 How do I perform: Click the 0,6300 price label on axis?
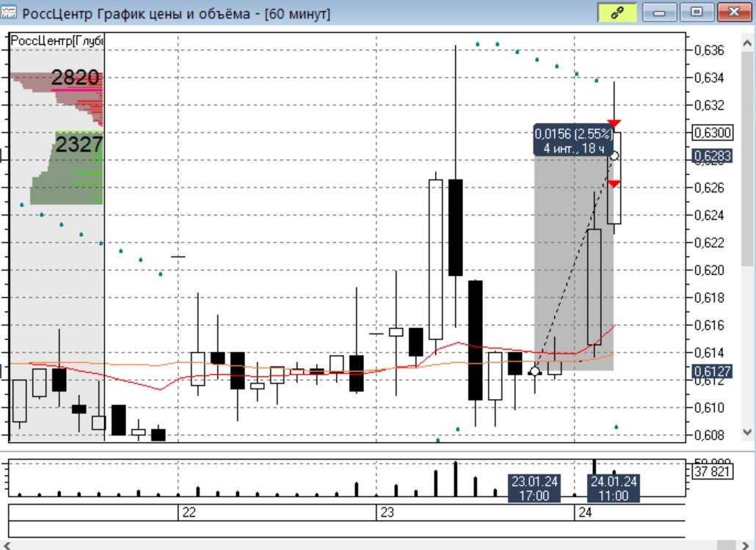713,133
